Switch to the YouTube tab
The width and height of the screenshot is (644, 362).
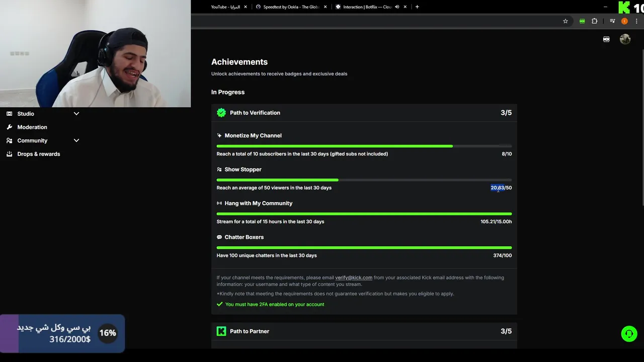(225, 7)
